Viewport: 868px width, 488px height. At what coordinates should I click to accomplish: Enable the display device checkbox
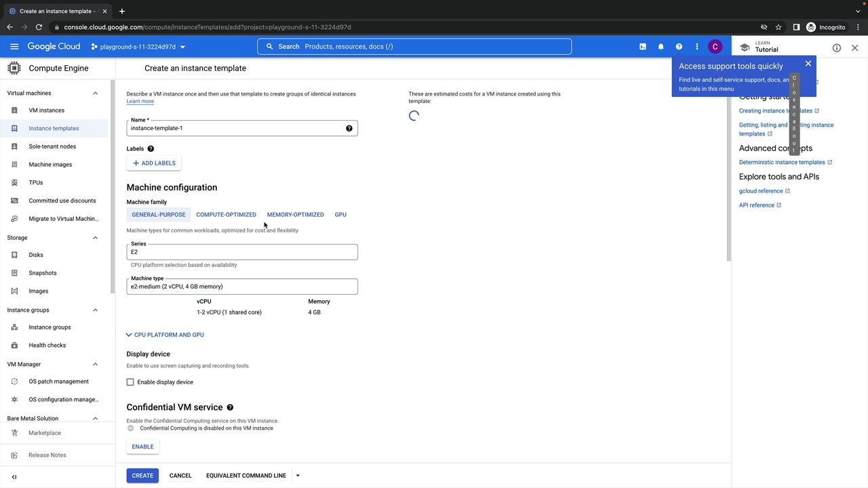(x=130, y=382)
